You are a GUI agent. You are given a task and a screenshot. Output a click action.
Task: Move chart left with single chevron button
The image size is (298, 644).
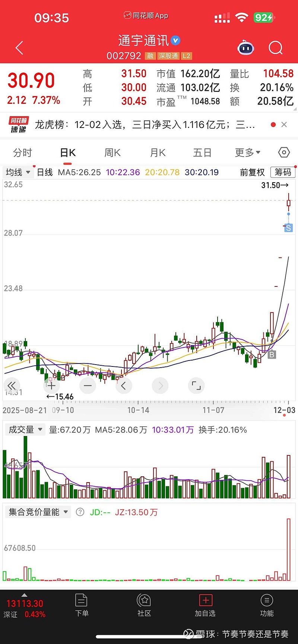pos(124,385)
